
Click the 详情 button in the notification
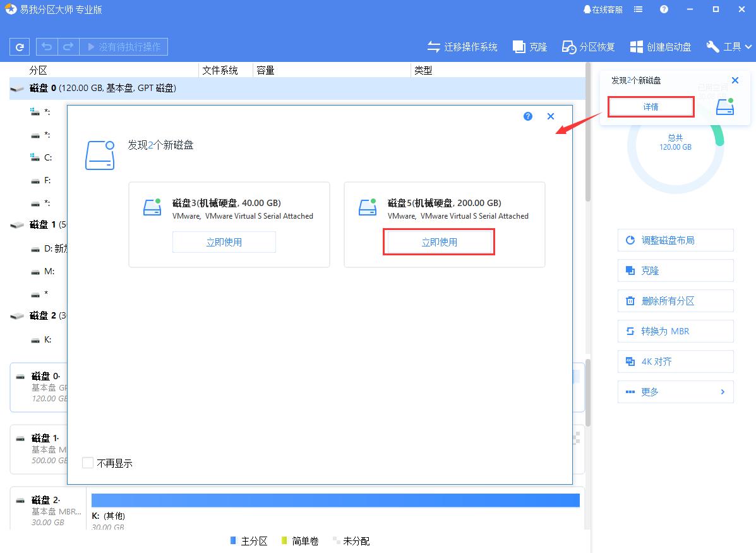[651, 106]
